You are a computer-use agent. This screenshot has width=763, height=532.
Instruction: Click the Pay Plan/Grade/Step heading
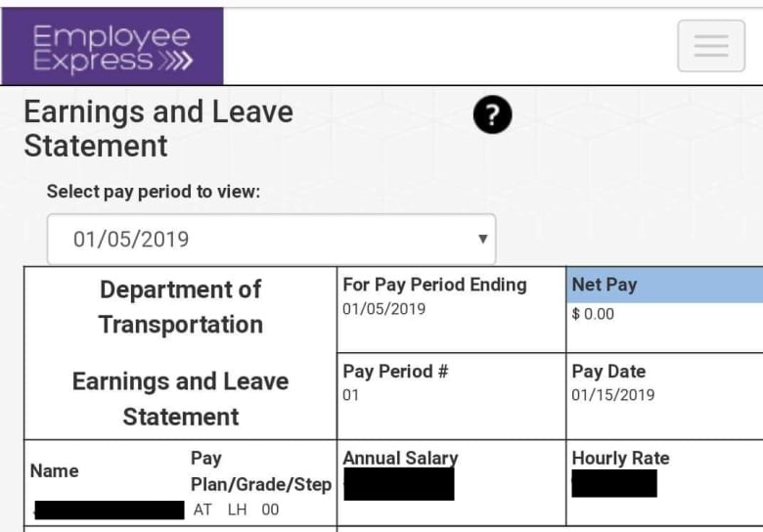(261, 471)
